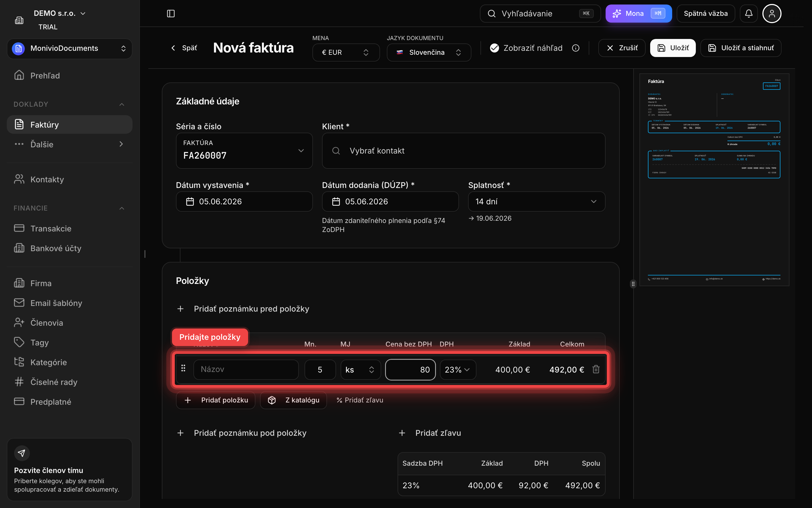Click Zrušiť to cancel invoice
The image size is (812, 508).
coord(622,48)
